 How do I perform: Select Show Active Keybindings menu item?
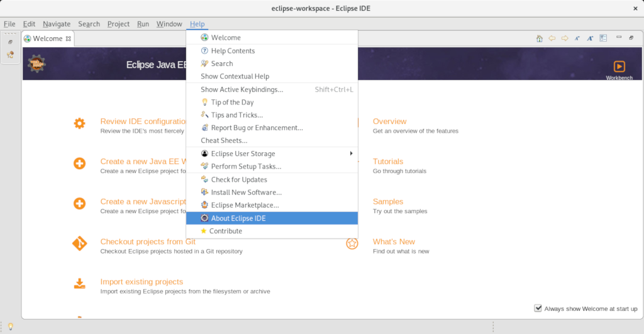tap(272, 89)
